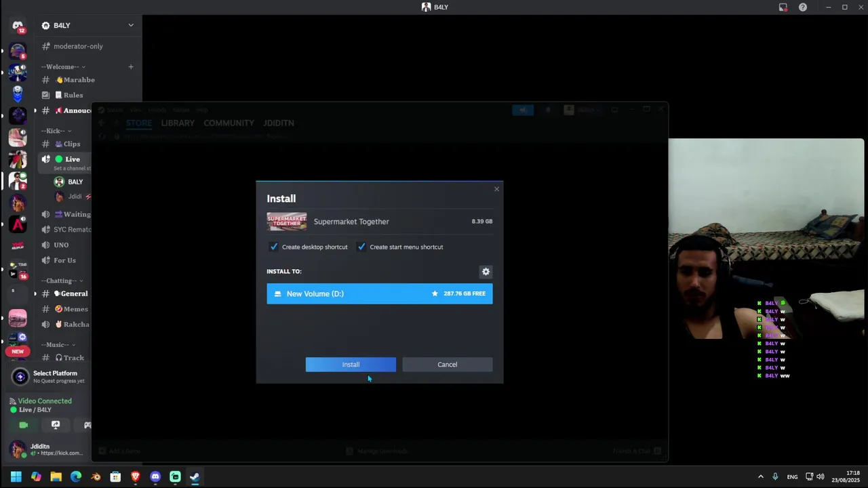Collapse the Music category

click(58, 345)
